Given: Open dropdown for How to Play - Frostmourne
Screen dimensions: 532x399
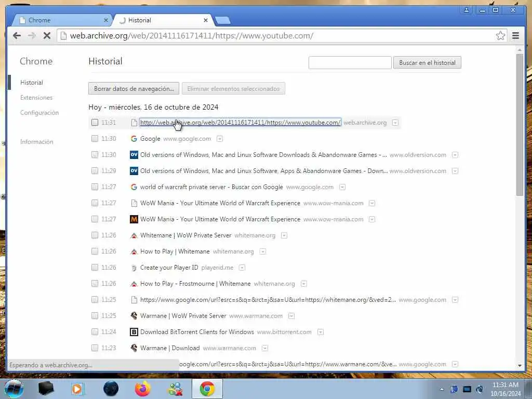Looking at the screenshot, I should [304, 284].
